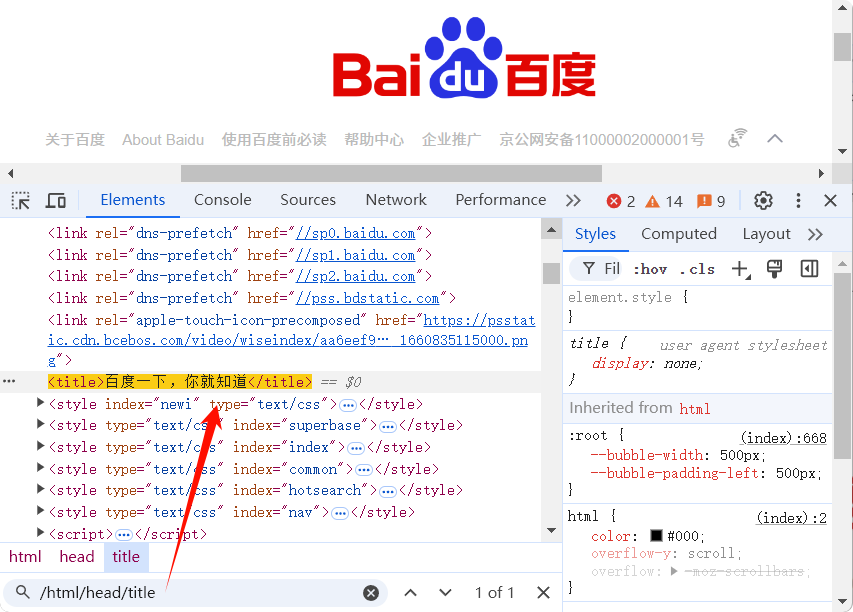The width and height of the screenshot is (853, 612).
Task: Click the red error count badge
Action: pos(621,201)
